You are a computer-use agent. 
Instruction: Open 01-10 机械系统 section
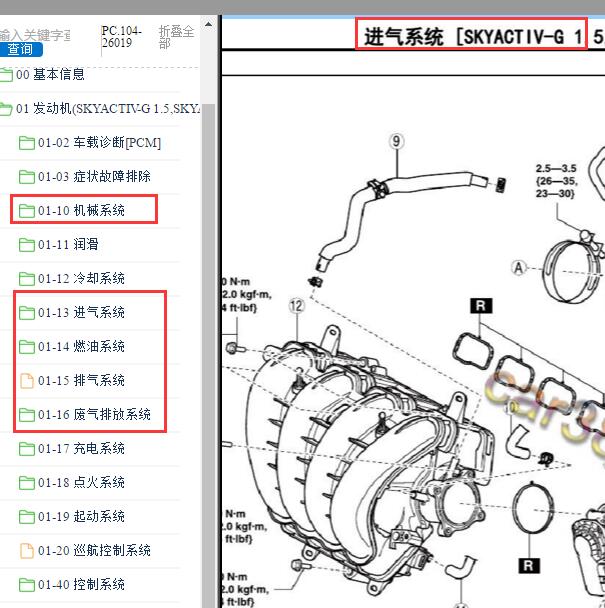(x=81, y=211)
